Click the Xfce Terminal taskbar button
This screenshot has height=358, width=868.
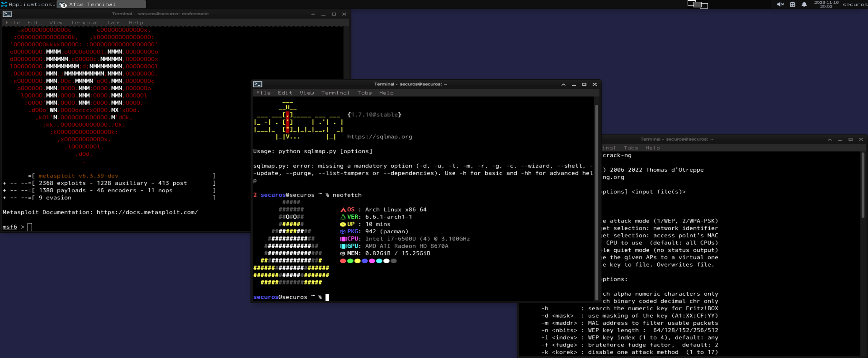pyautogui.click(x=102, y=4)
